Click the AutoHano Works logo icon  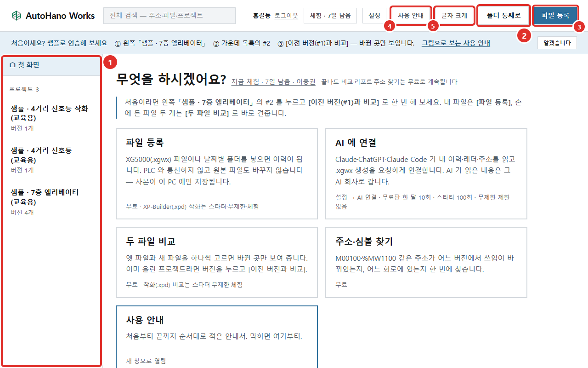[17, 16]
